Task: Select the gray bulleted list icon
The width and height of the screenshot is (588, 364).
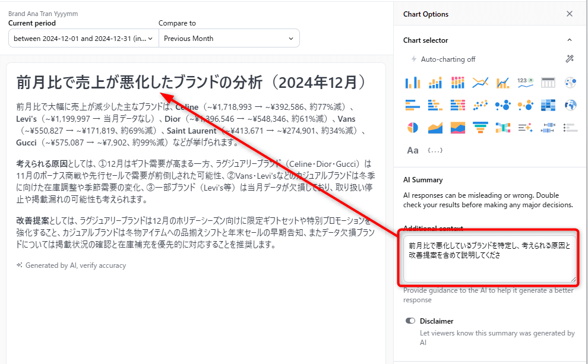Action: pos(570,128)
